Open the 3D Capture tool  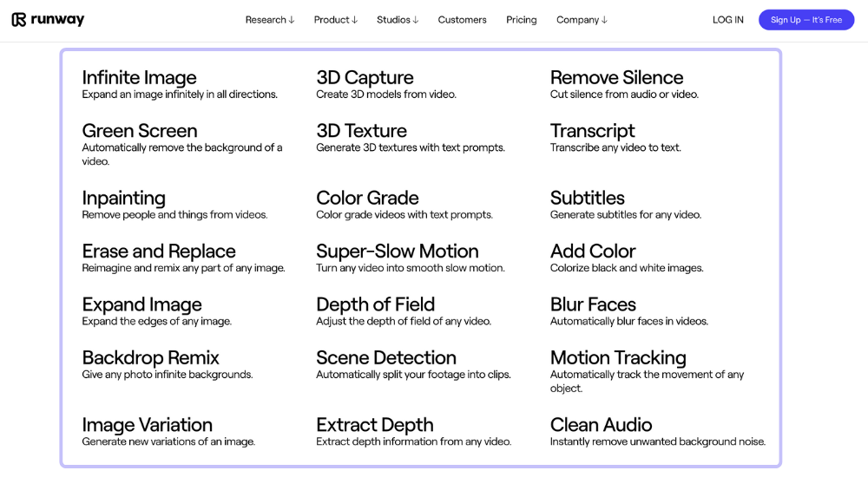(365, 77)
